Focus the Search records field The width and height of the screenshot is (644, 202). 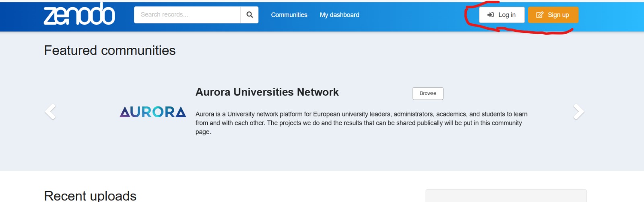pyautogui.click(x=187, y=15)
